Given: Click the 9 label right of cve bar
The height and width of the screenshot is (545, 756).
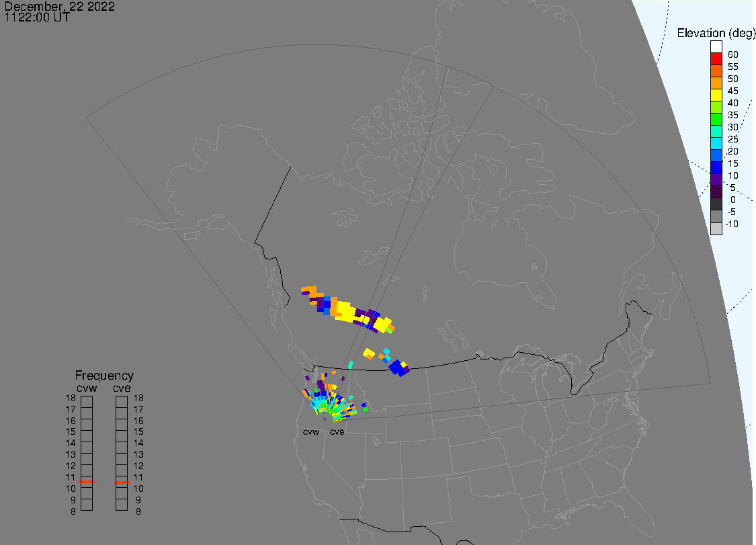Looking at the screenshot, I should pyautogui.click(x=138, y=500).
